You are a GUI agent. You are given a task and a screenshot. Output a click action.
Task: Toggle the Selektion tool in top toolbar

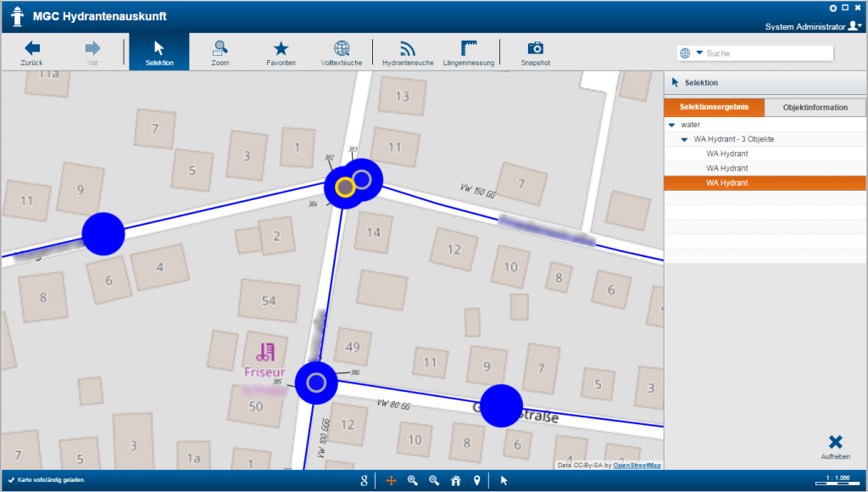point(159,53)
